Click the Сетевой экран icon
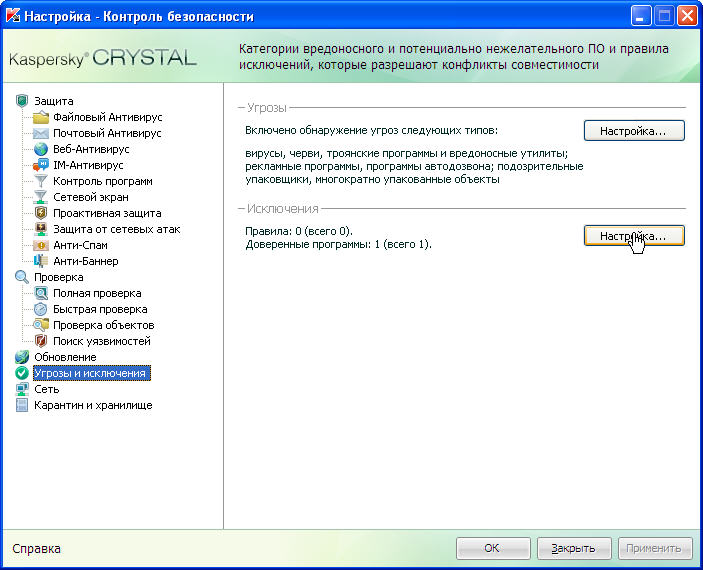 (x=41, y=197)
